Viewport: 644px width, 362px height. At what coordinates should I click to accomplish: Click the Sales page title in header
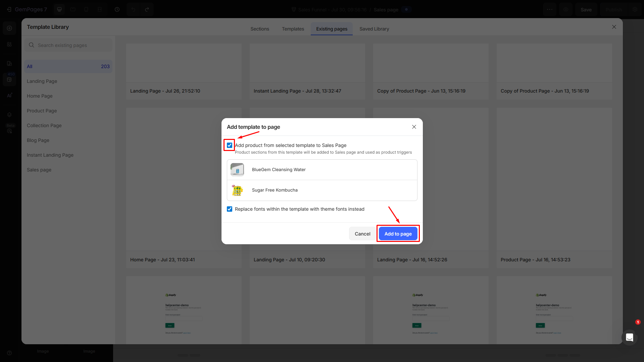386,10
